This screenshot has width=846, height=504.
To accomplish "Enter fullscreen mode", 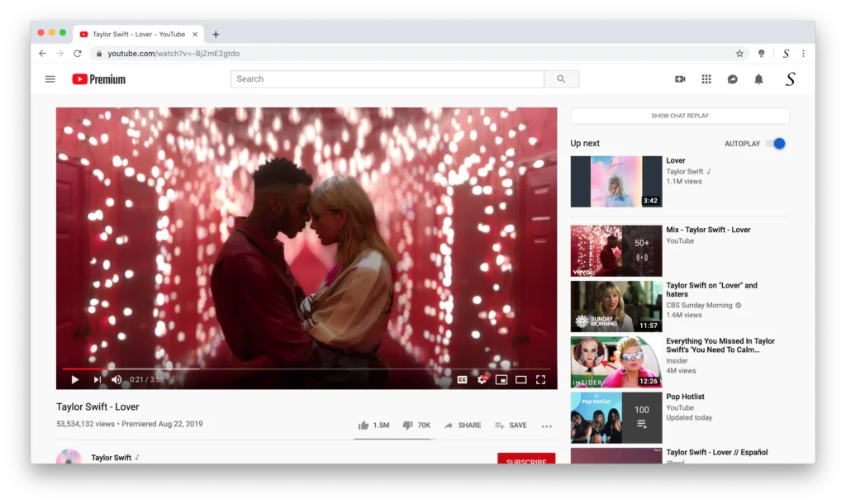I will [541, 379].
